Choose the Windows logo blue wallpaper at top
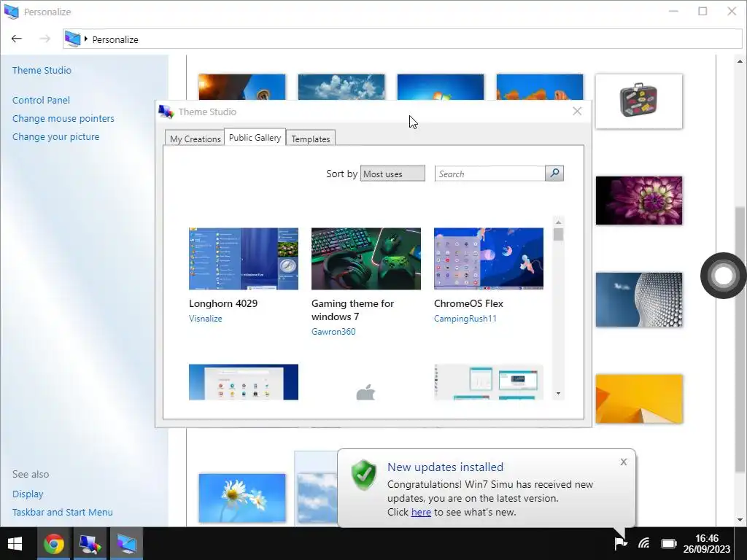Screen dimensions: 747x560 tap(440, 87)
